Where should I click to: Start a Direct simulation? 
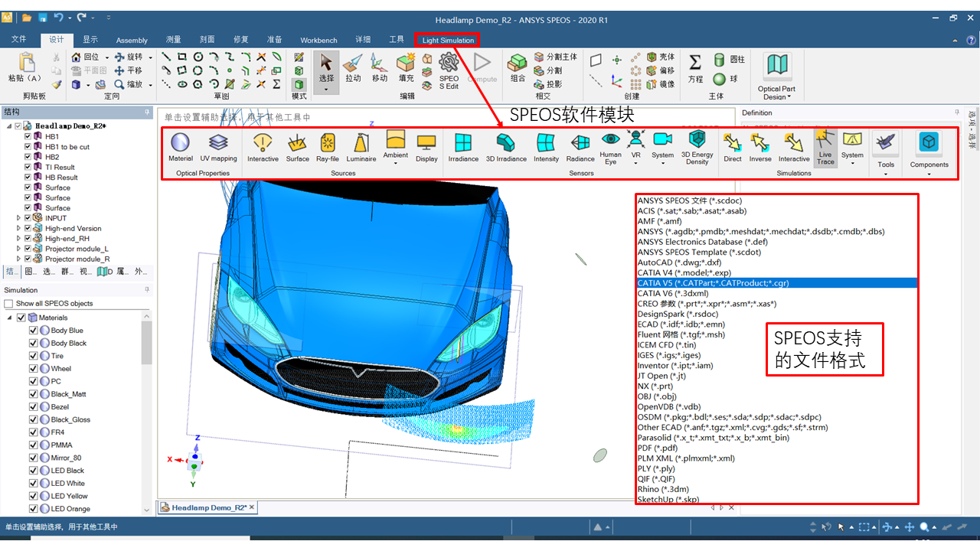coord(733,147)
